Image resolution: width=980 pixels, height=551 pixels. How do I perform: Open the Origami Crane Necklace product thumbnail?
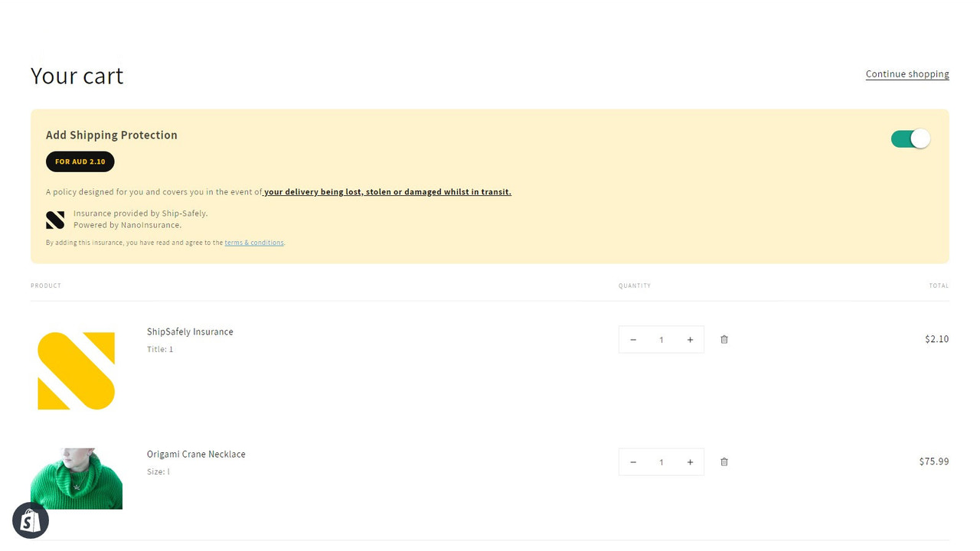76,478
